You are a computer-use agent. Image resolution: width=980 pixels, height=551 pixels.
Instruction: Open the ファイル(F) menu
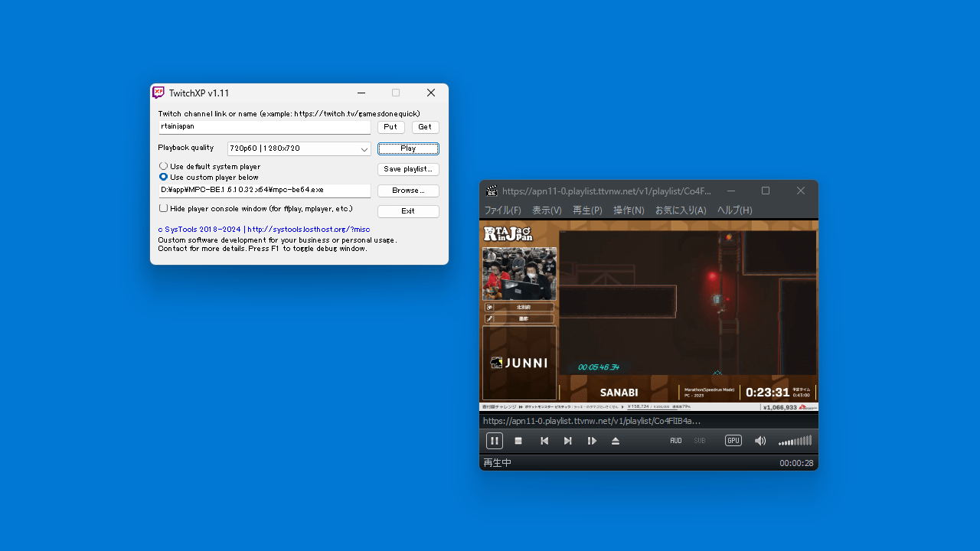[502, 210]
